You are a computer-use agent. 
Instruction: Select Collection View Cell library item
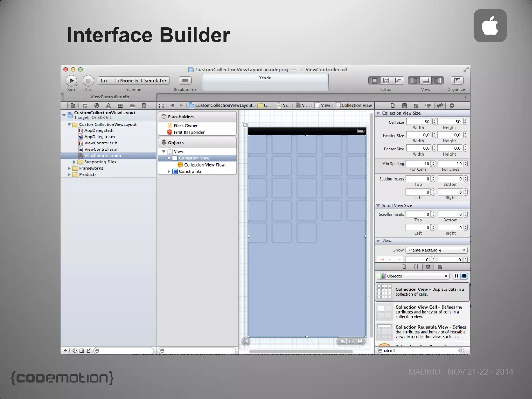point(423,312)
